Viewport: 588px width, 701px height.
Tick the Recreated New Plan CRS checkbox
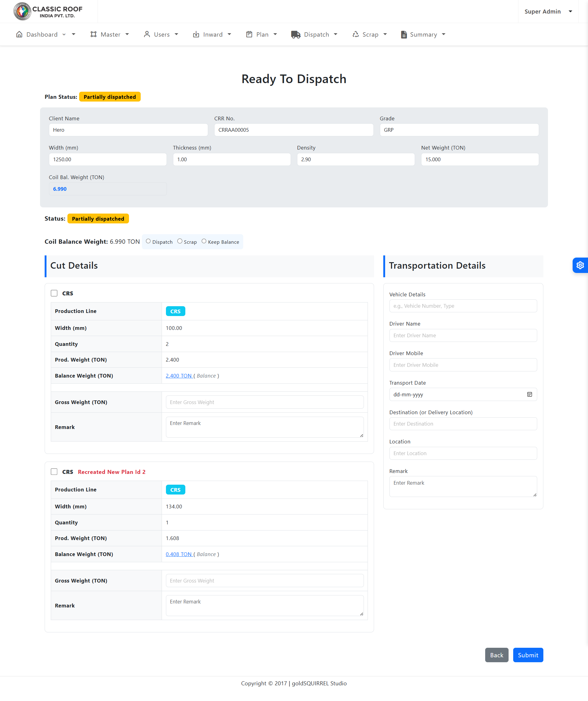click(x=54, y=472)
